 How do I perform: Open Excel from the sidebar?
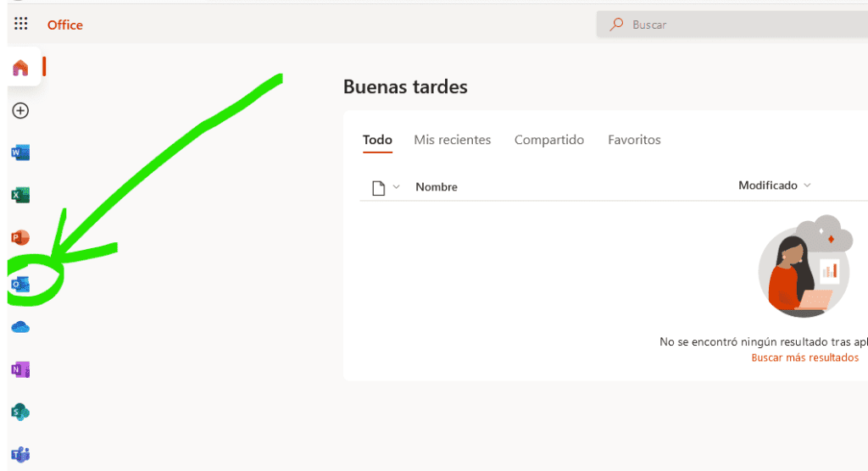point(20,195)
